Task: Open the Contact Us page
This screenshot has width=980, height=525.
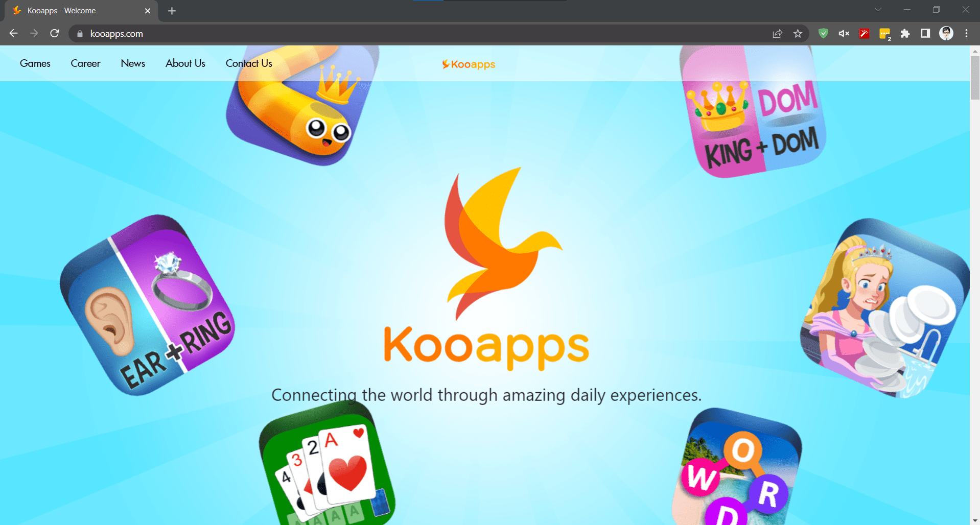Action: tap(249, 63)
